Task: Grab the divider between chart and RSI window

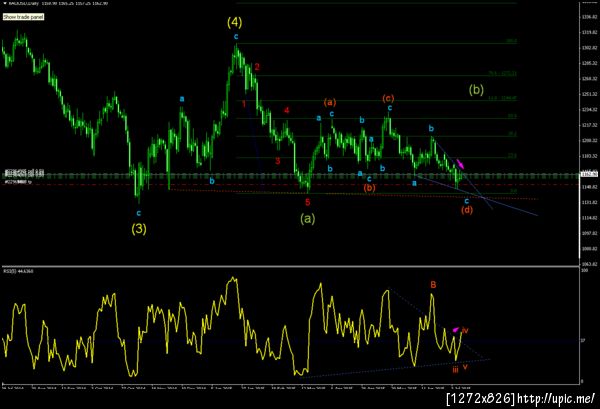Action: (x=290, y=266)
